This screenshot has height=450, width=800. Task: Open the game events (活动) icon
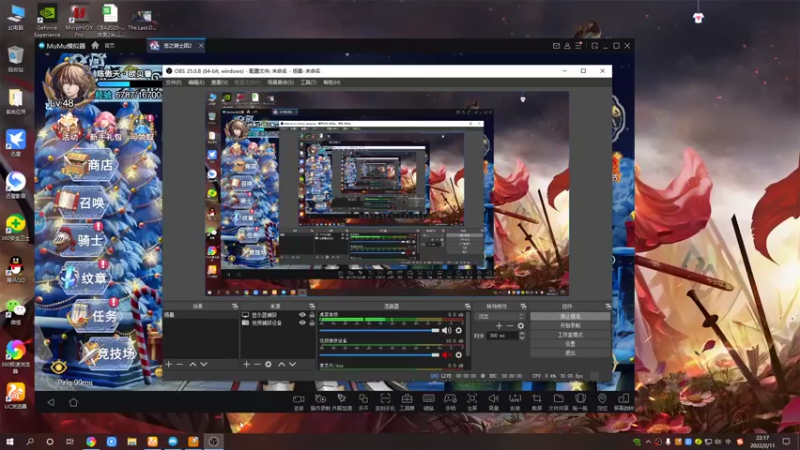(x=69, y=129)
